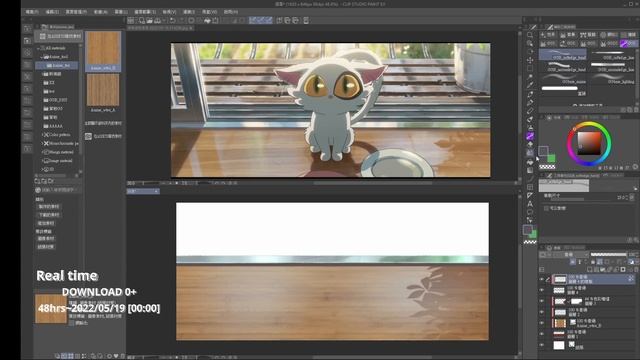Select the selected 圖層 4 的複製 layer thumbnail

click(560, 280)
